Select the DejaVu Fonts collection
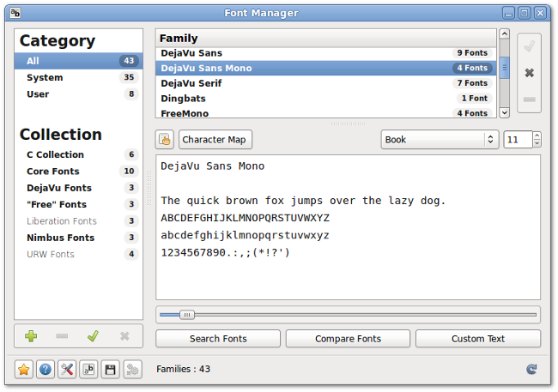The image size is (558, 392). tap(79, 188)
